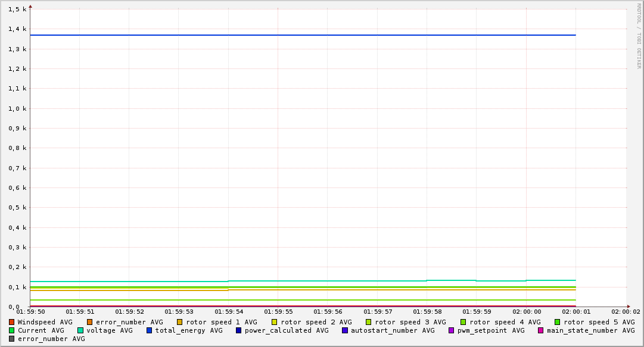Viewport: 644px width, 347px height.
Task: Select the rotor speed 4 AVG legend label
Action: [505, 322]
